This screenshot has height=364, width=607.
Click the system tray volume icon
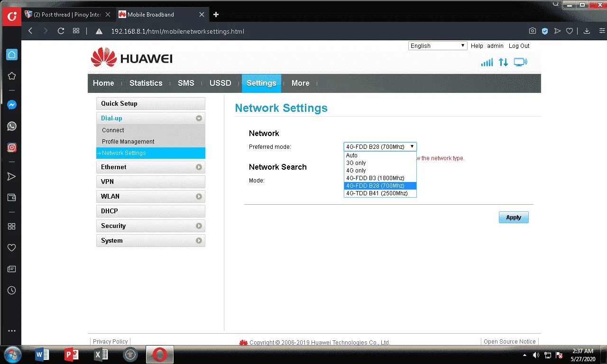point(536,355)
